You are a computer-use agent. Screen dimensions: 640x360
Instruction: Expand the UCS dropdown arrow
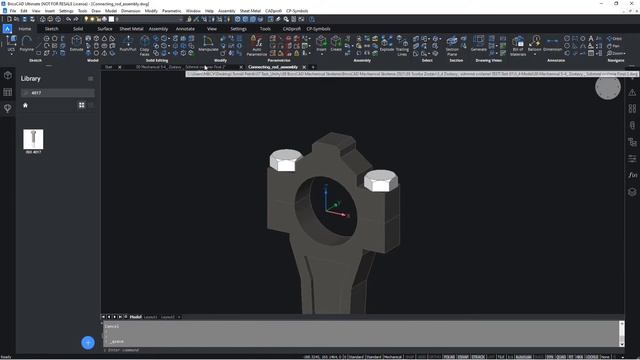[11, 54]
